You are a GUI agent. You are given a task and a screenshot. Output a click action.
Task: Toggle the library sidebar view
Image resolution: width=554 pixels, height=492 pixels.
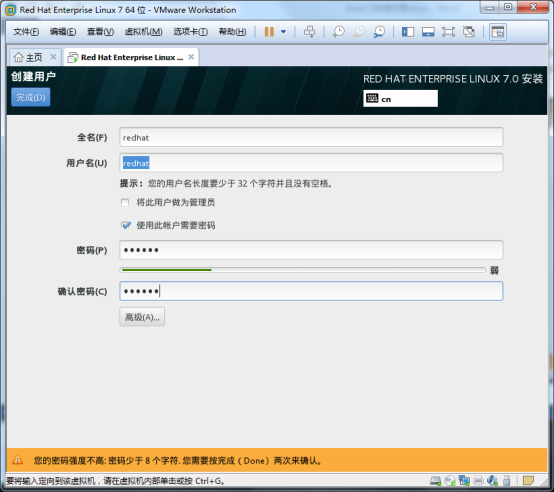click(x=408, y=32)
